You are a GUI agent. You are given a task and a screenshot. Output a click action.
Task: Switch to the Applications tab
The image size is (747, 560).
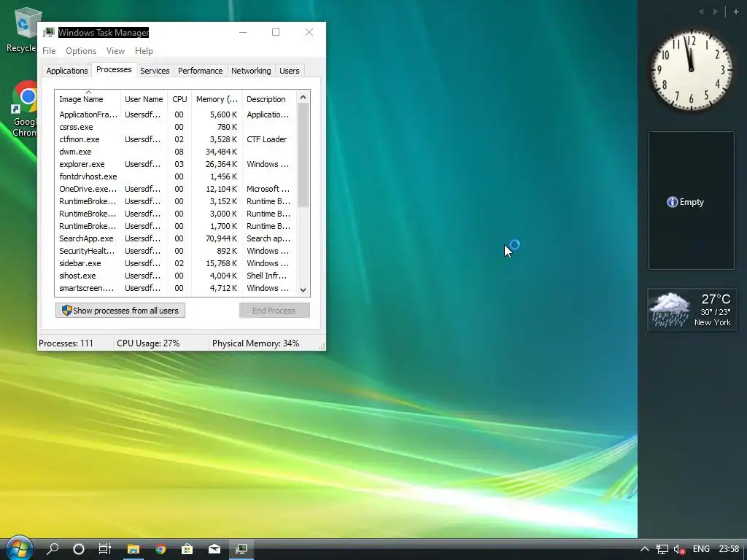(66, 71)
